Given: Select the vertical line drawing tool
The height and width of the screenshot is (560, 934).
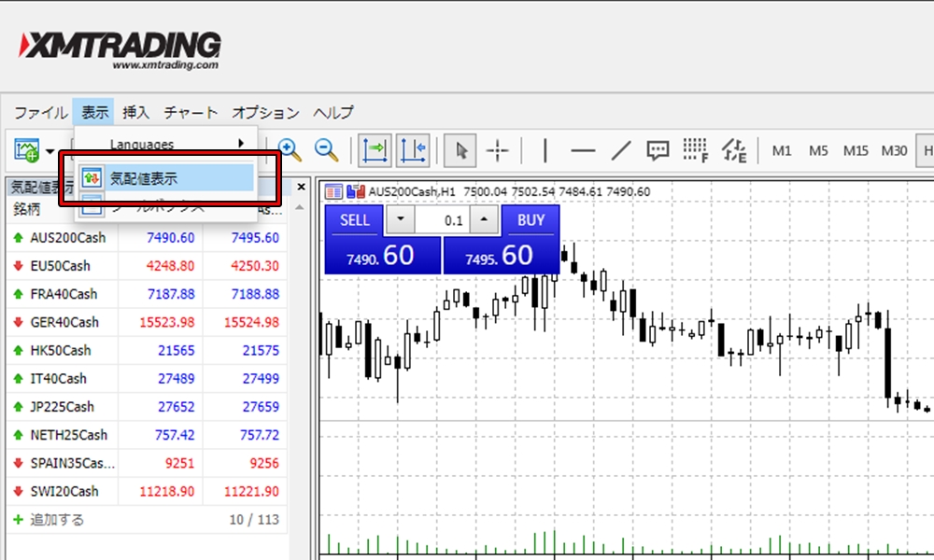Looking at the screenshot, I should coord(545,150).
